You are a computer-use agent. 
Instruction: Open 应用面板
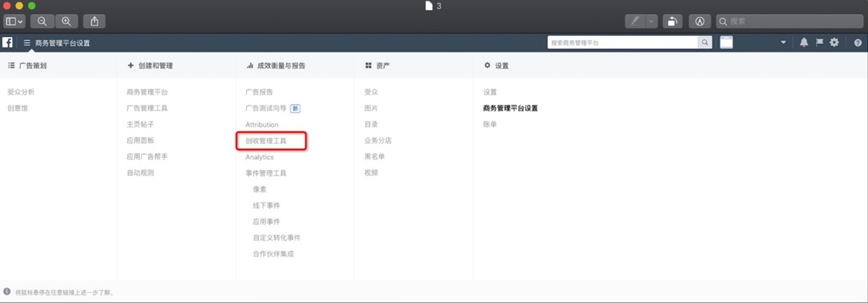(x=140, y=140)
